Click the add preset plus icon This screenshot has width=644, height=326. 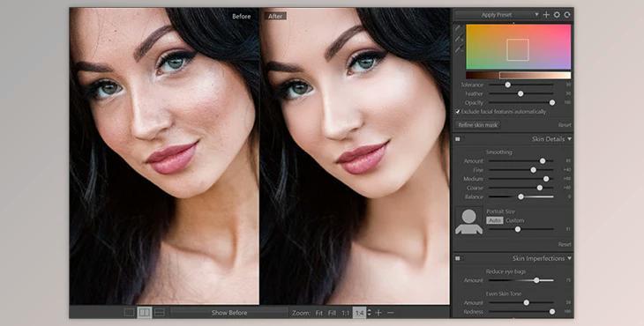click(x=546, y=15)
